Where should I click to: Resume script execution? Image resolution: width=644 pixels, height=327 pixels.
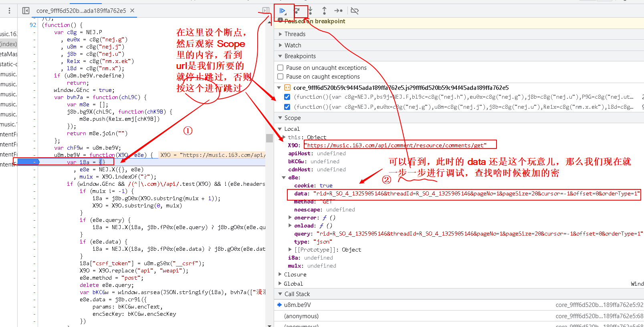click(x=283, y=11)
